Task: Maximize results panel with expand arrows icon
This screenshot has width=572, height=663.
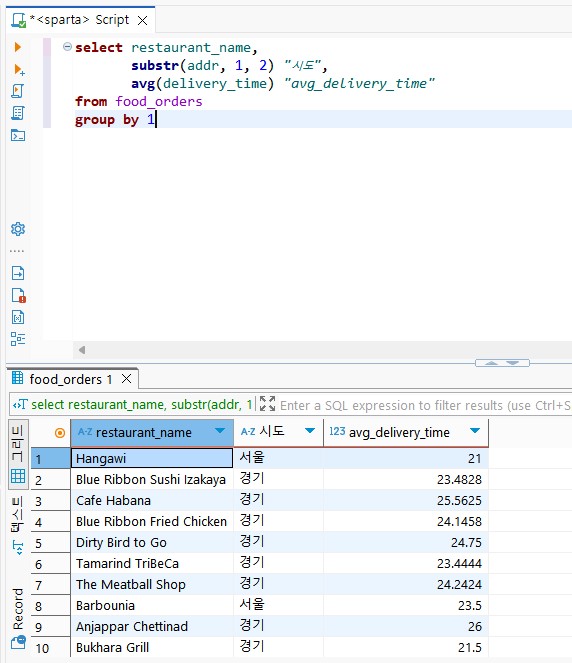Action: coord(267,404)
